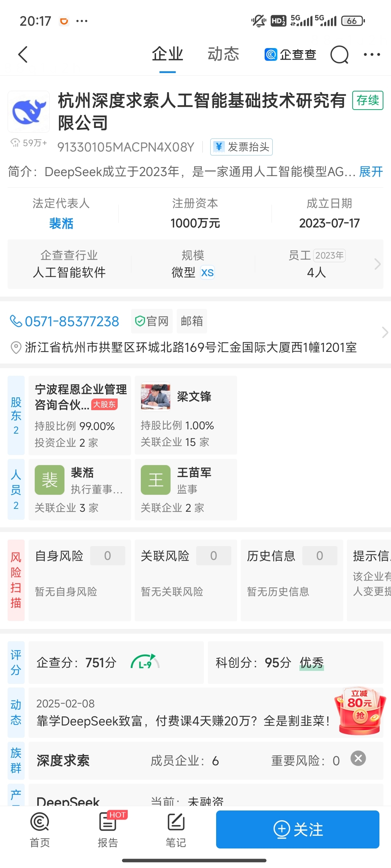Tap the mute status bar icon
This screenshot has width=391, height=868.
tap(258, 21)
